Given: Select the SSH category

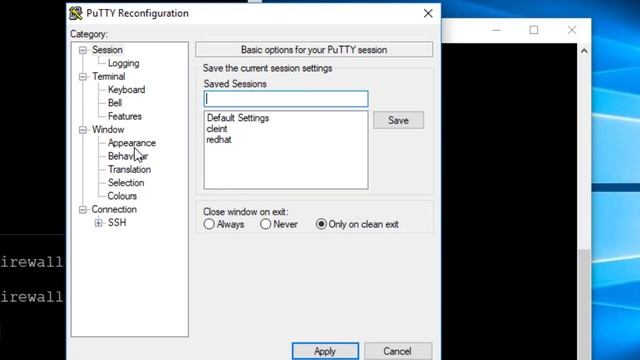Looking at the screenshot, I should [x=117, y=223].
